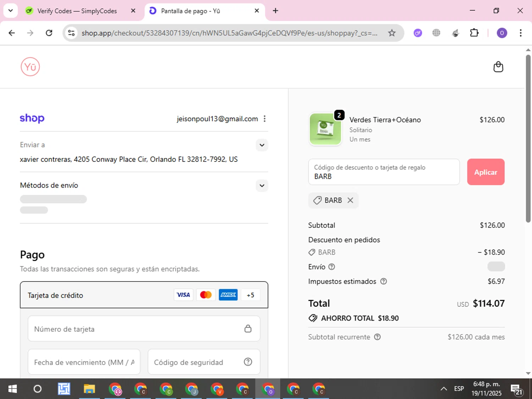The width and height of the screenshot is (532, 399).
Task: Open the Chrome profile avatar O
Action: (501, 33)
